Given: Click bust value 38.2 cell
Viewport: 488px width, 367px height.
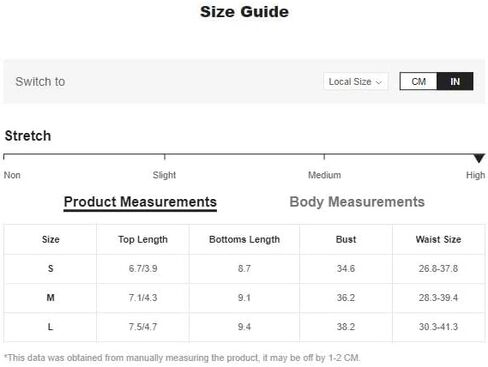Looking at the screenshot, I should point(346,327).
